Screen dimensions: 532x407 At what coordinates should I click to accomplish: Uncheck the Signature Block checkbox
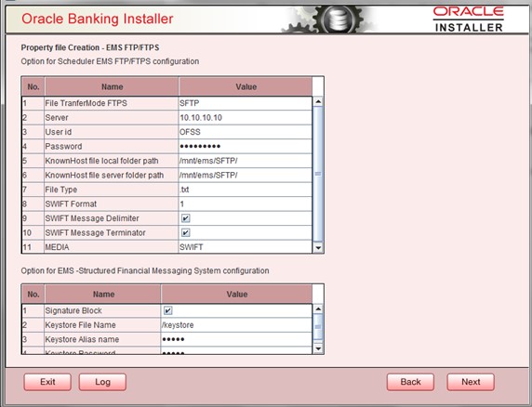click(168, 310)
